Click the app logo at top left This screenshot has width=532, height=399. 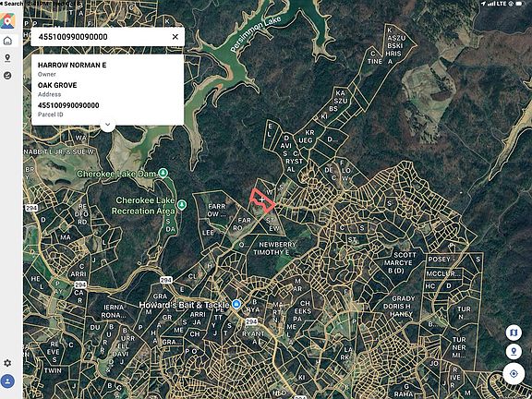[x=7, y=20]
